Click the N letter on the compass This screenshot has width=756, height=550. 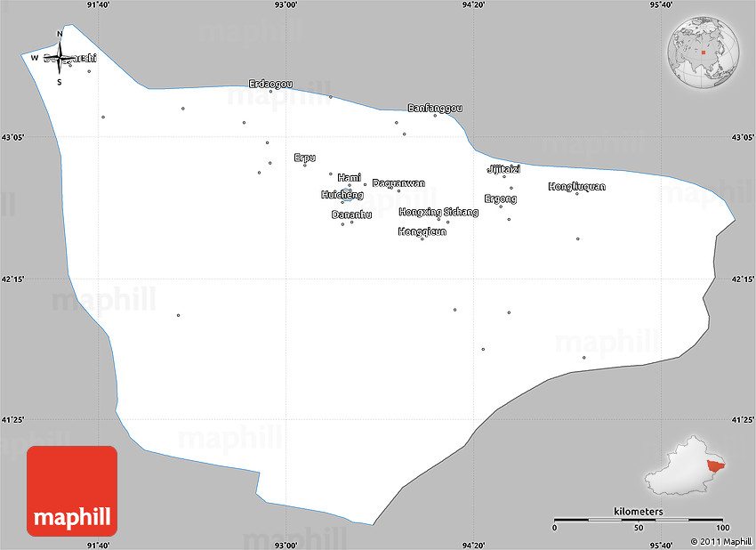tap(60, 35)
